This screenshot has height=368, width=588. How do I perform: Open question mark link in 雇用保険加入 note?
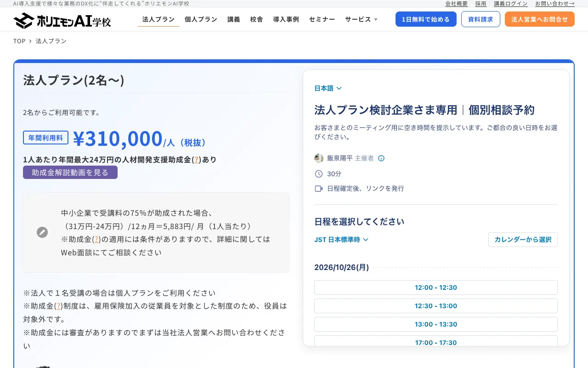pos(58,306)
